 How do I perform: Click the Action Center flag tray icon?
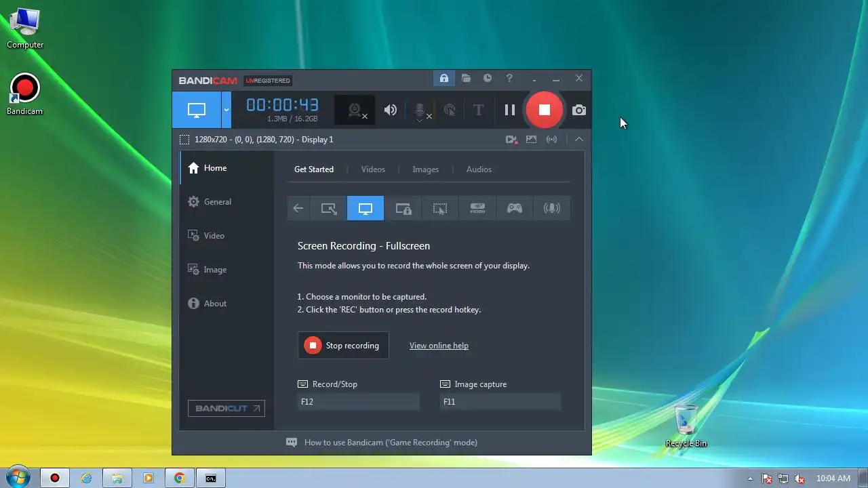pos(767,479)
